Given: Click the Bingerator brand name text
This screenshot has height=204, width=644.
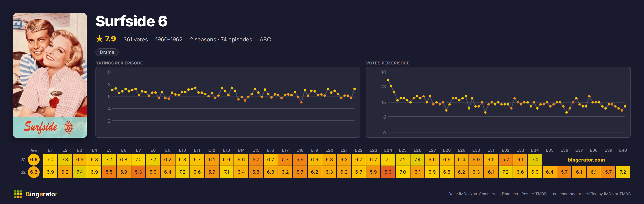Looking at the screenshot, I should pos(41,194).
